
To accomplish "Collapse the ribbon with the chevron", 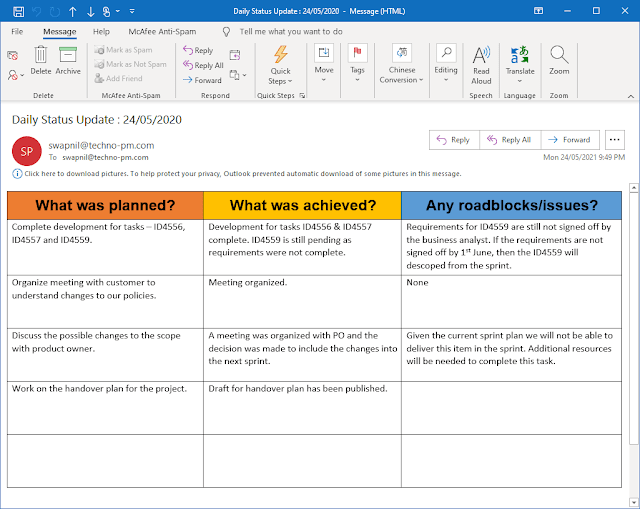I will 631,96.
